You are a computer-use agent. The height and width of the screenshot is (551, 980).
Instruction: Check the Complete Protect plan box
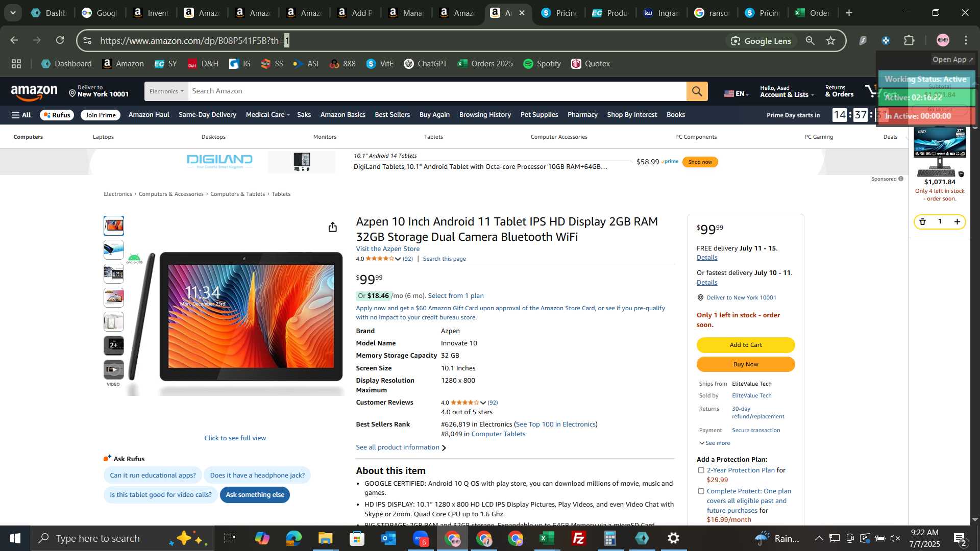(701, 491)
